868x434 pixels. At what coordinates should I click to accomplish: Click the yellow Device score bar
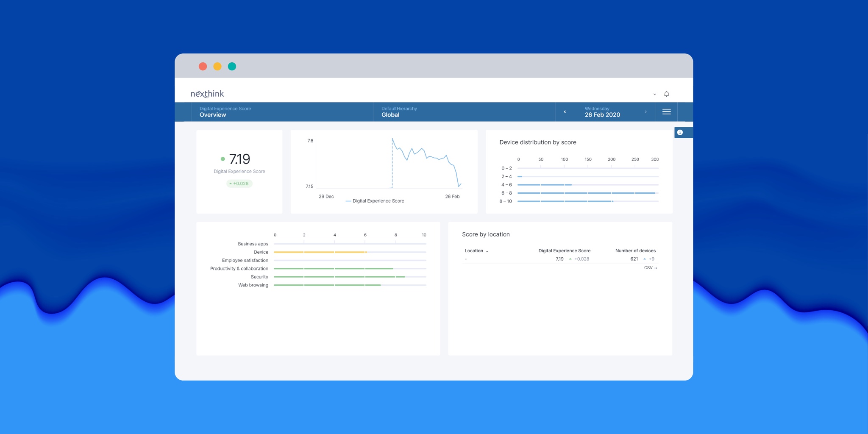coord(320,252)
